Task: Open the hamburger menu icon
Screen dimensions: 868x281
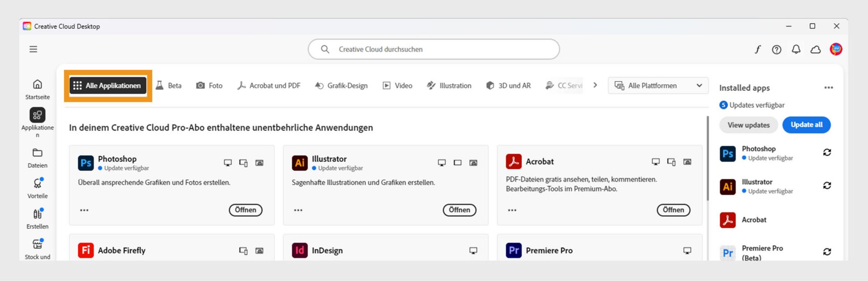Action: coord(33,49)
